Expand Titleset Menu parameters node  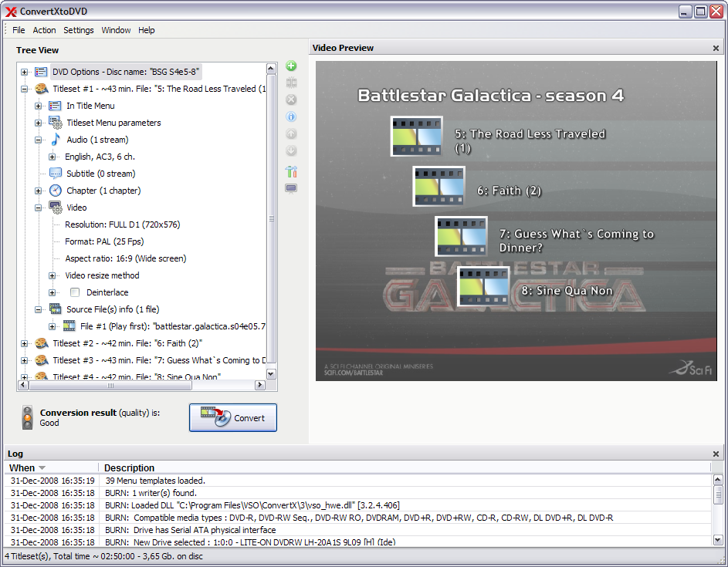38,123
